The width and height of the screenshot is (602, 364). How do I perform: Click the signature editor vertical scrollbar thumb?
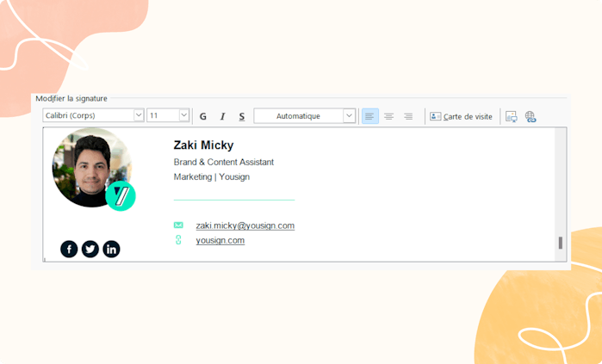click(x=561, y=243)
